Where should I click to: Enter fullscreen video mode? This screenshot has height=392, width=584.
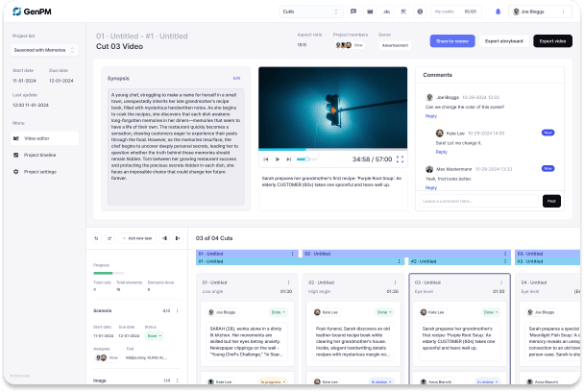pyautogui.click(x=400, y=159)
